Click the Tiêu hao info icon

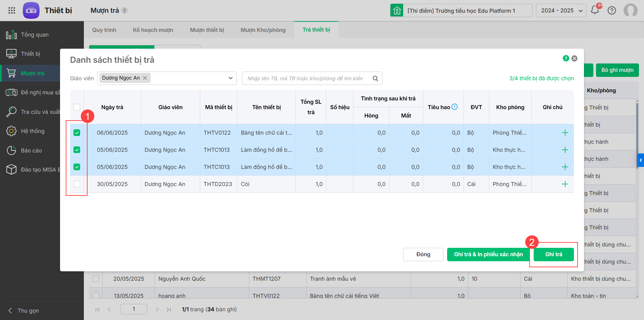tap(454, 107)
